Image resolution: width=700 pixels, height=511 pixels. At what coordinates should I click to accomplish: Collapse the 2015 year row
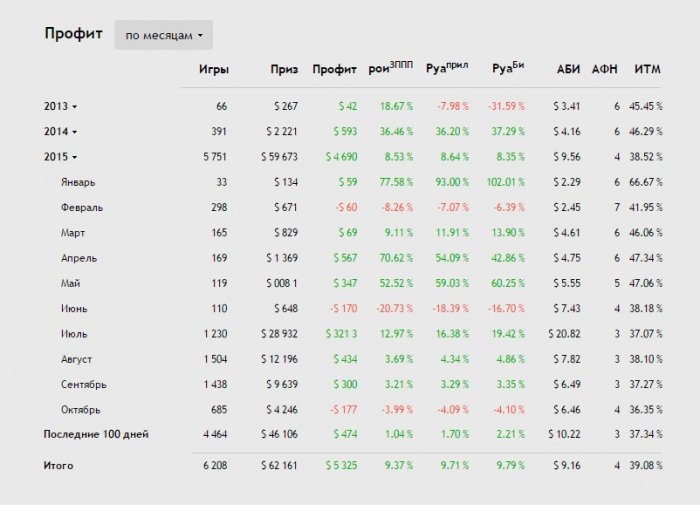click(x=61, y=157)
